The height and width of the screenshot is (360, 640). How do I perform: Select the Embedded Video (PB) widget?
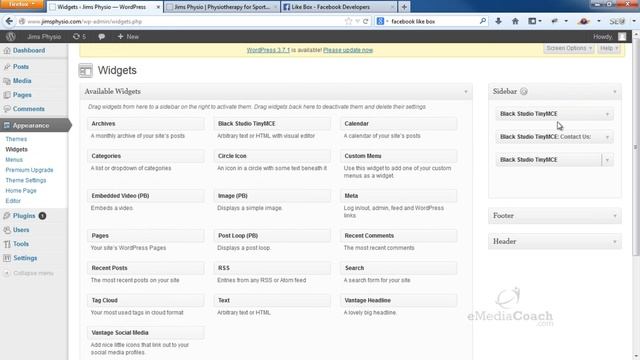pos(145,196)
